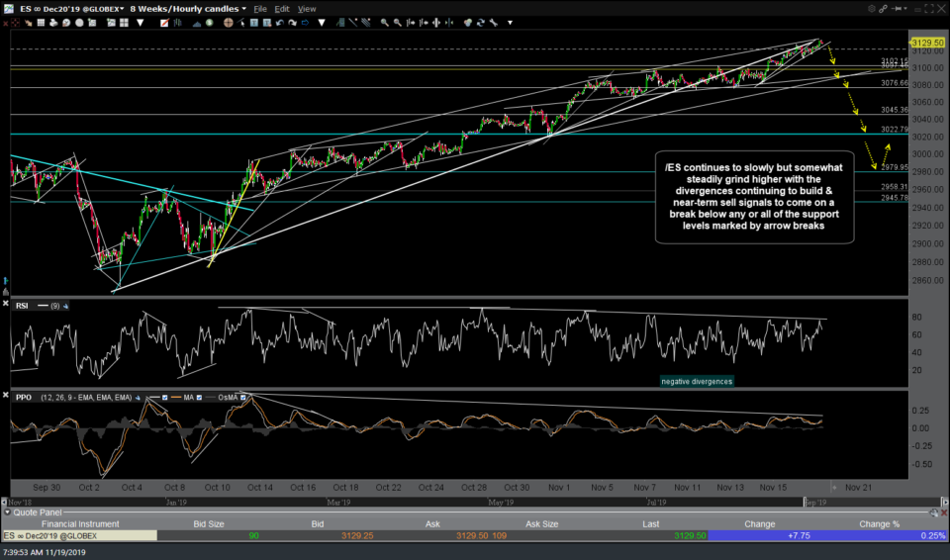Viewport: 950px width, 560px height.
Task: Close the RSI indicator panel
Action: pos(6,303)
